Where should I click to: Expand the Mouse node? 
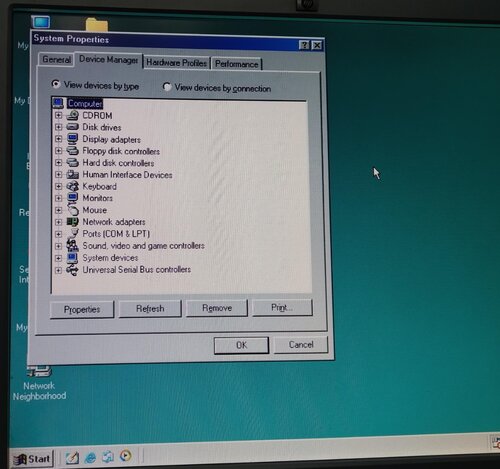[59, 210]
